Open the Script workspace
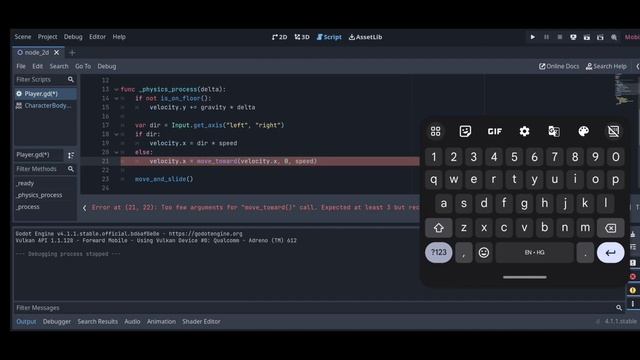This screenshot has width=640, height=360. 329,37
